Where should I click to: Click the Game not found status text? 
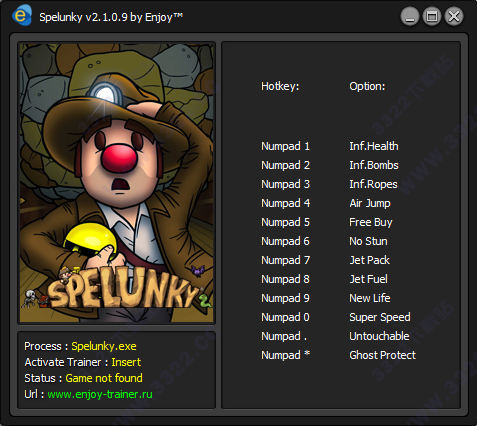coord(104,378)
